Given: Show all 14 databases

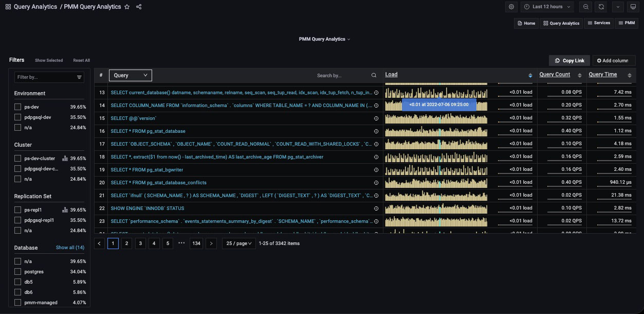Looking at the screenshot, I should 70,248.
